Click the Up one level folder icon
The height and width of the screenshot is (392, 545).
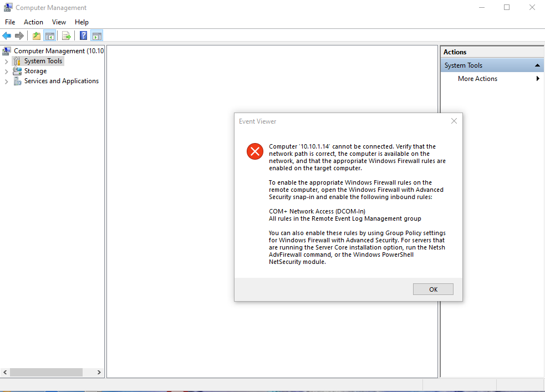click(x=37, y=35)
